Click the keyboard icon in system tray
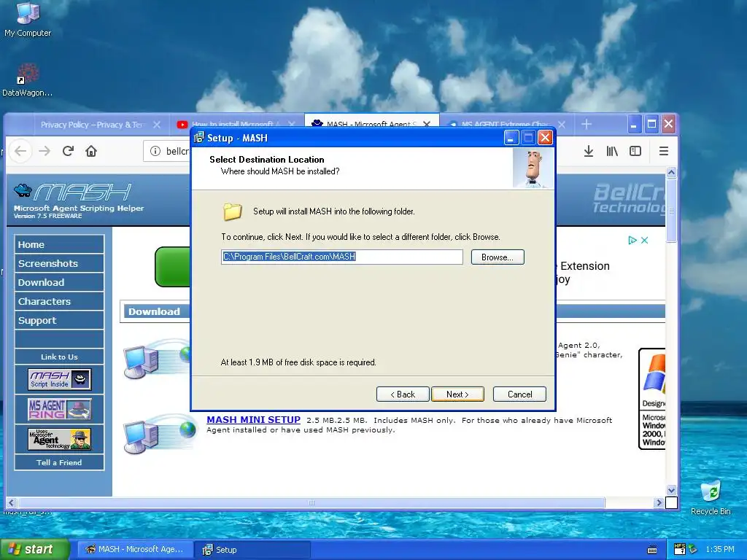The height and width of the screenshot is (560, 747). click(652, 550)
